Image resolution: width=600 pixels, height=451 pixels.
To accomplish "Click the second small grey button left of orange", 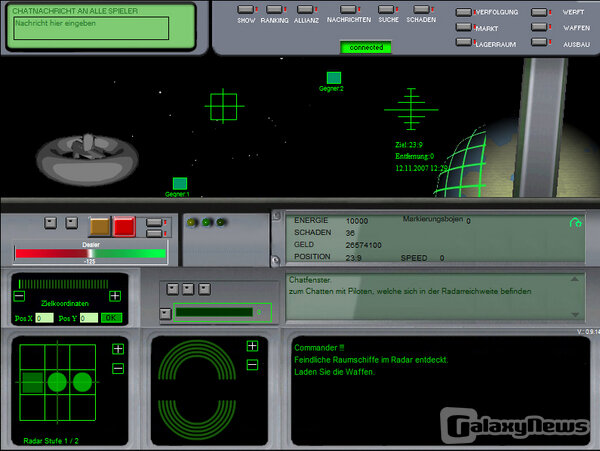I will point(71,223).
